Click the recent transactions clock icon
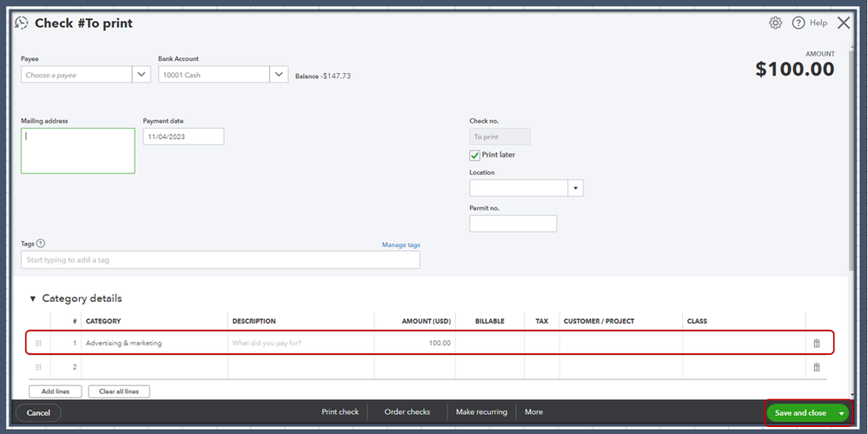 [21, 23]
